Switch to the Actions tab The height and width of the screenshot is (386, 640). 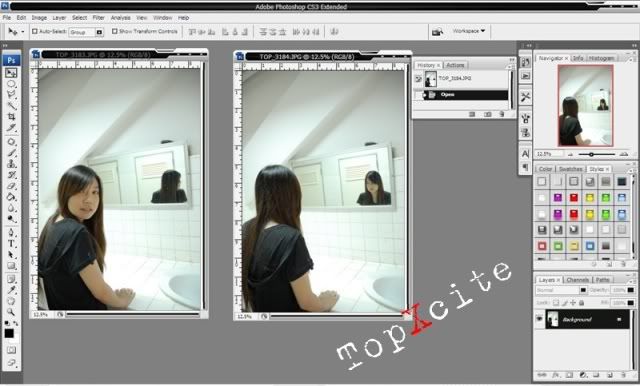tap(455, 65)
